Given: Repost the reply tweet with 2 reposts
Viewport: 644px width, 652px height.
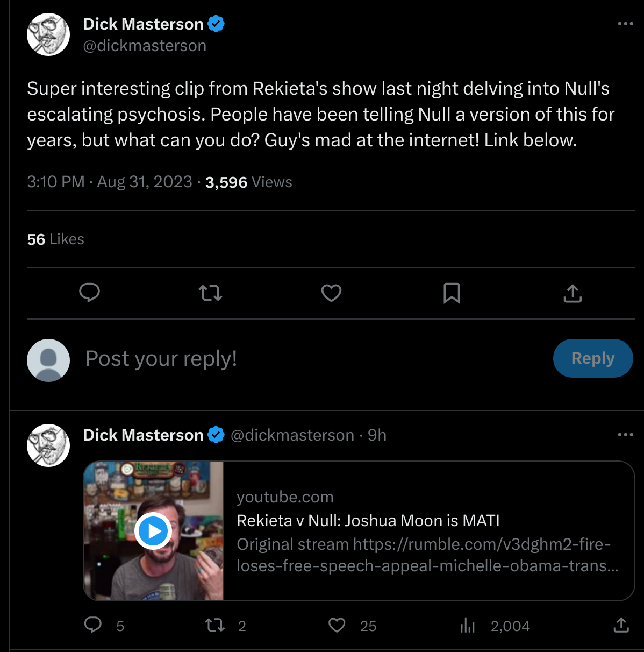Looking at the screenshot, I should 215,625.
